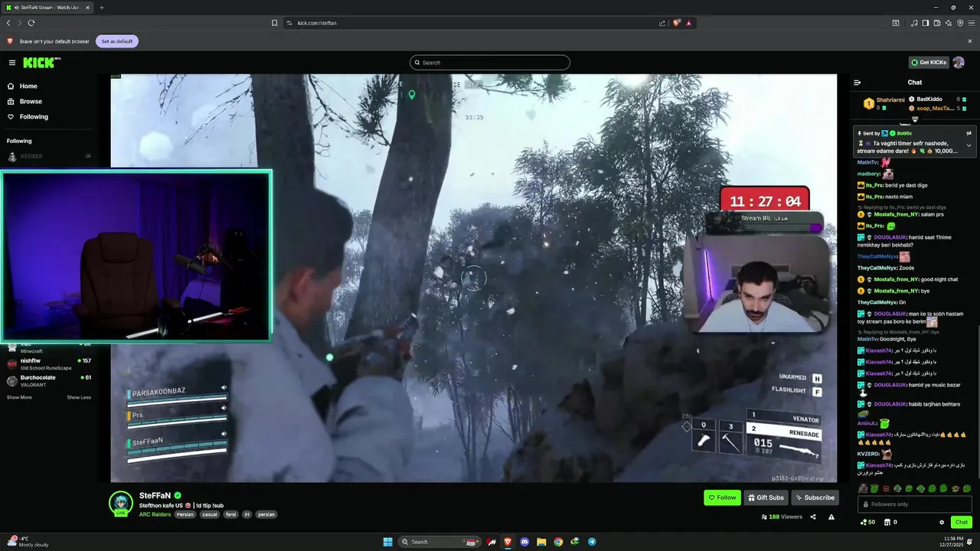
Task: Click the lowercase persian tag
Action: click(x=266, y=514)
